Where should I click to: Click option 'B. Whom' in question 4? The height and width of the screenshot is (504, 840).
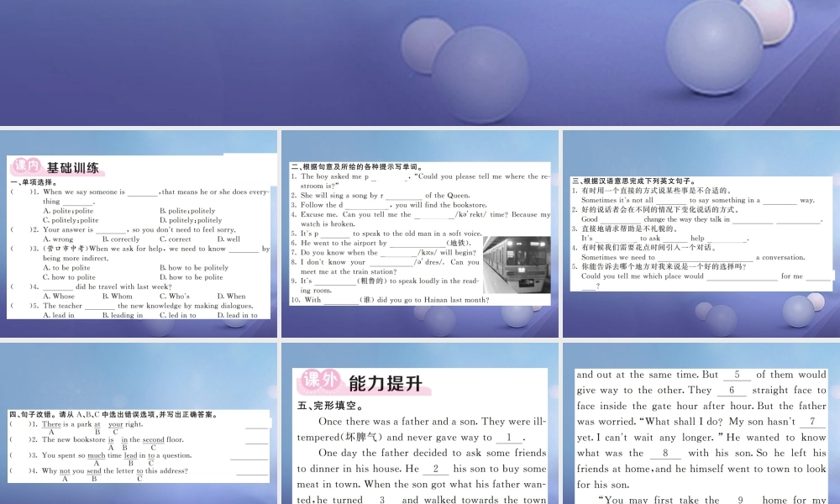[118, 296]
